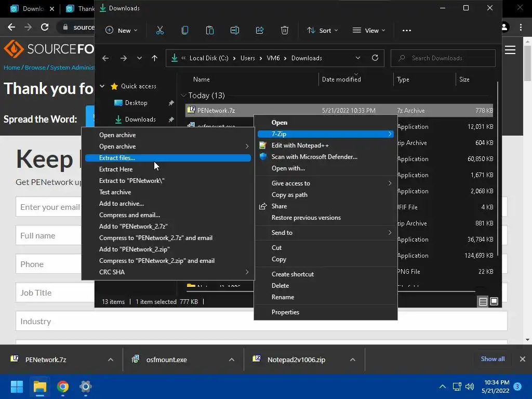The height and width of the screenshot is (399, 532).
Task: Collapse the Today (13) group
Action: click(x=183, y=96)
